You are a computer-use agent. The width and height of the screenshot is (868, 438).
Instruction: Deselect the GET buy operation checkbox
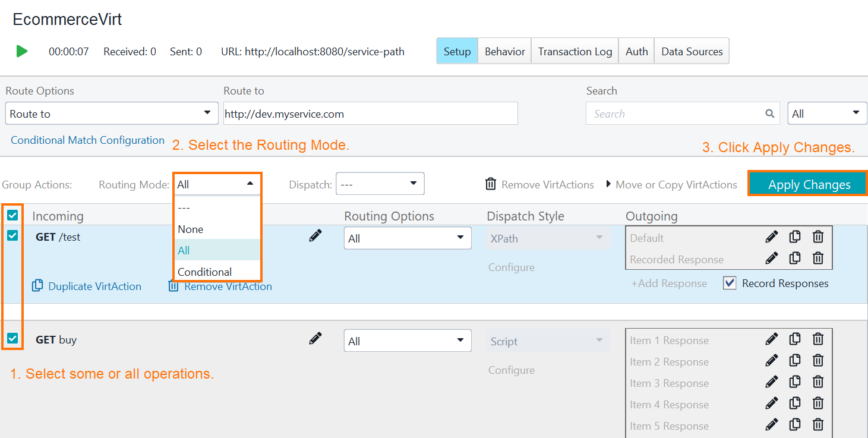pos(12,339)
